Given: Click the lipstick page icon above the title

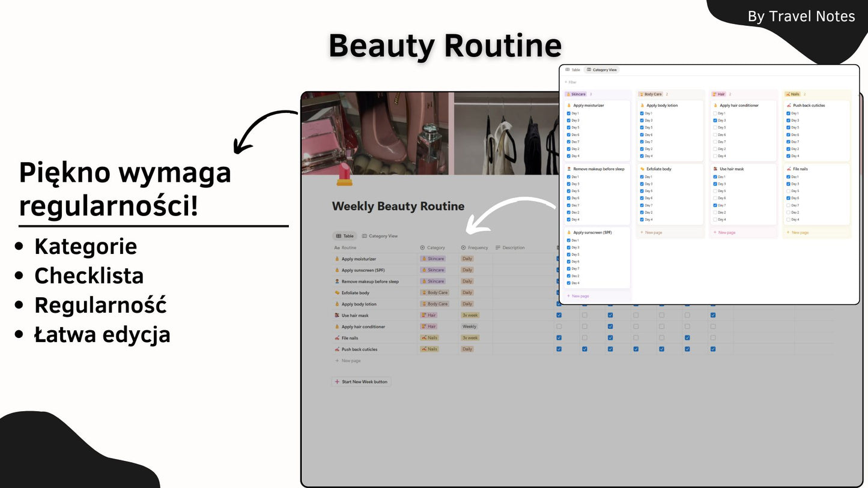Looking at the screenshot, I should [x=344, y=175].
